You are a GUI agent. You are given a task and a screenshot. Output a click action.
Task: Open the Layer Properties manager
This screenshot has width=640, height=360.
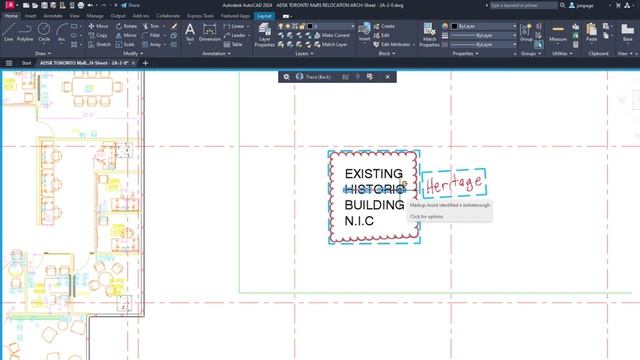click(264, 35)
